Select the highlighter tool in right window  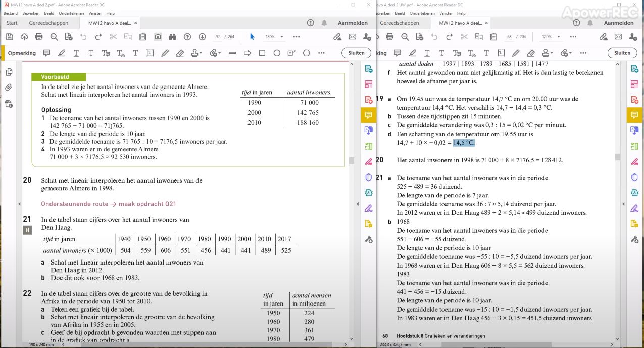(x=412, y=53)
